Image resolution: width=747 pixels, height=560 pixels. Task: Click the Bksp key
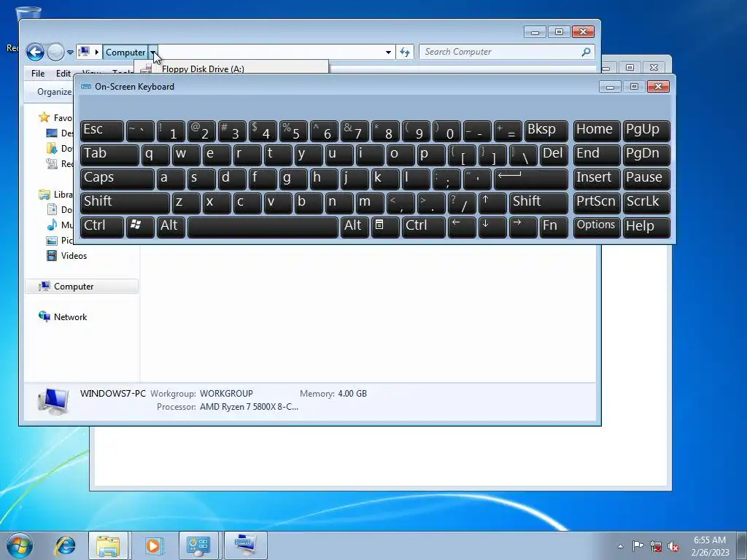tap(546, 131)
